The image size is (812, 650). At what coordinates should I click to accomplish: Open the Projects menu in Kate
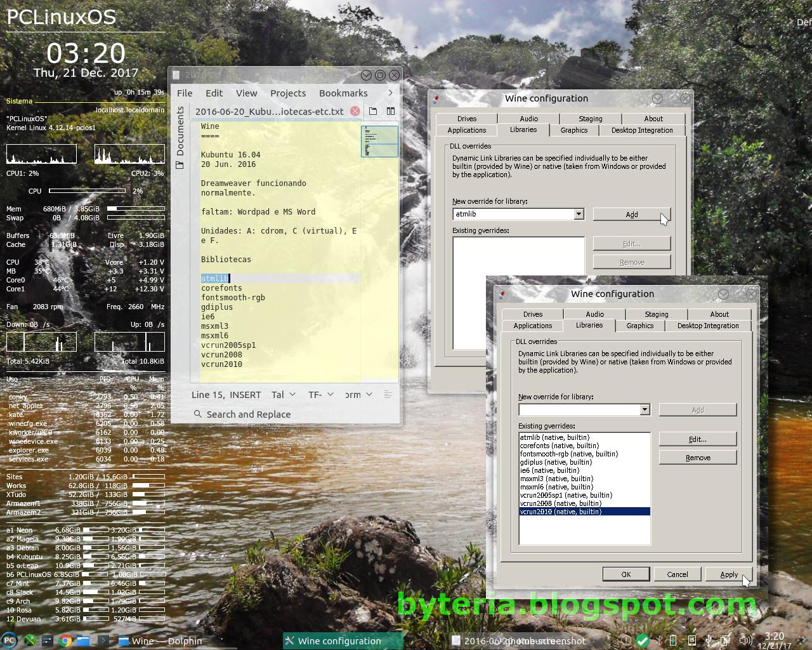click(x=288, y=93)
